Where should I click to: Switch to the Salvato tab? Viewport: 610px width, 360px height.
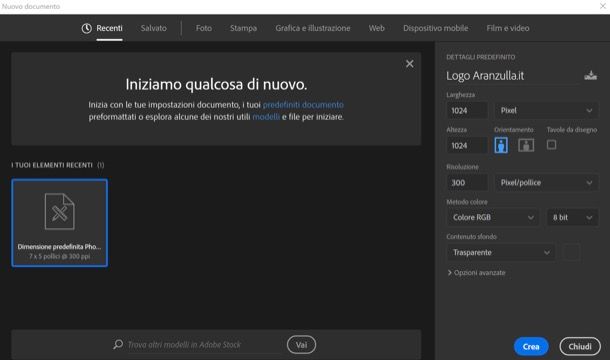(x=154, y=28)
